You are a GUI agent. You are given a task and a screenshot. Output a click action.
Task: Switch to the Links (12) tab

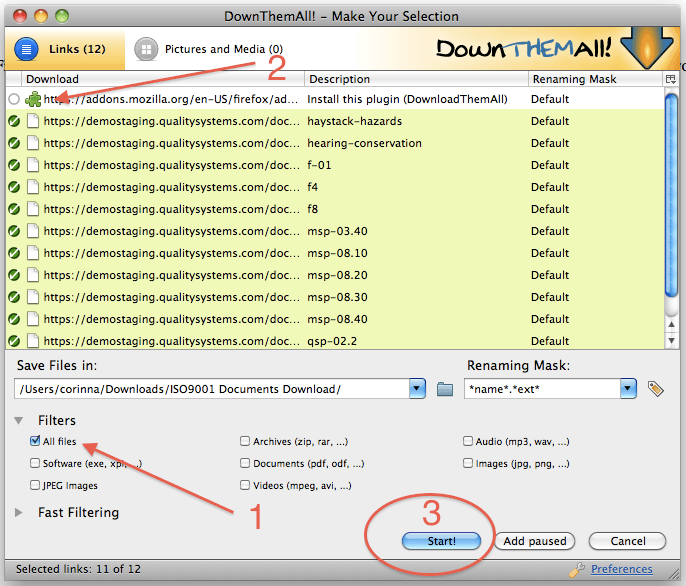coord(65,49)
